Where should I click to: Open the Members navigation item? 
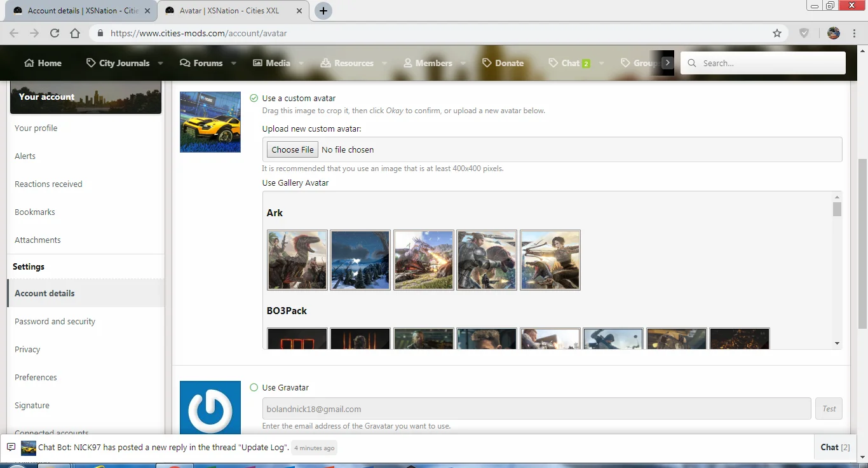pos(428,63)
